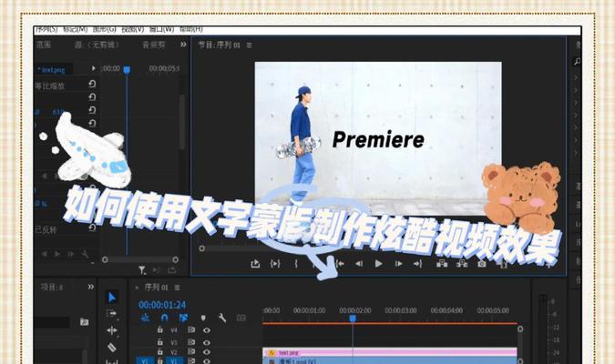Target the V4 track label
This screenshot has width=615, height=364.
(174, 330)
